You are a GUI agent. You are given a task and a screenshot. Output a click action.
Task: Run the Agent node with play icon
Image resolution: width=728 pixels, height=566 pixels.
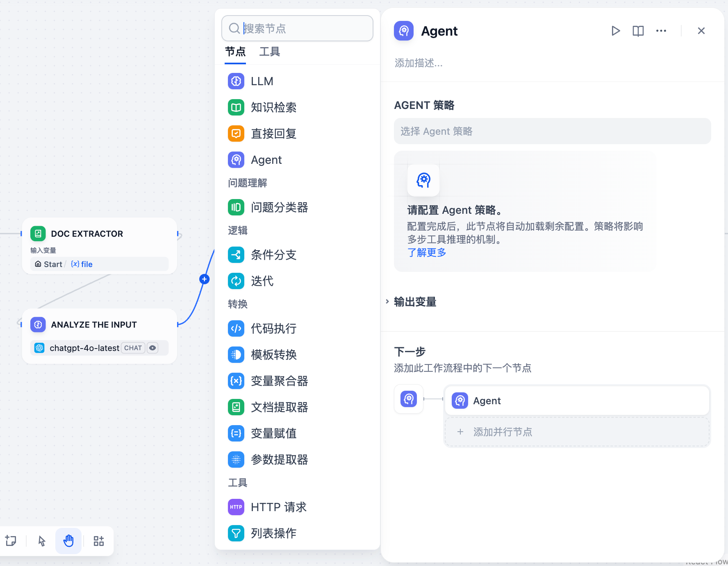(615, 31)
